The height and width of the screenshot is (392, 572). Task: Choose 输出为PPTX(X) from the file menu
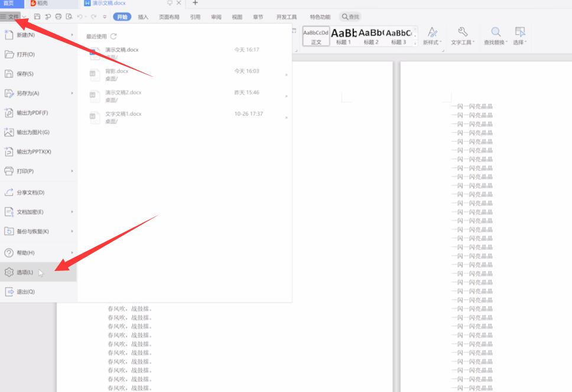pos(38,152)
